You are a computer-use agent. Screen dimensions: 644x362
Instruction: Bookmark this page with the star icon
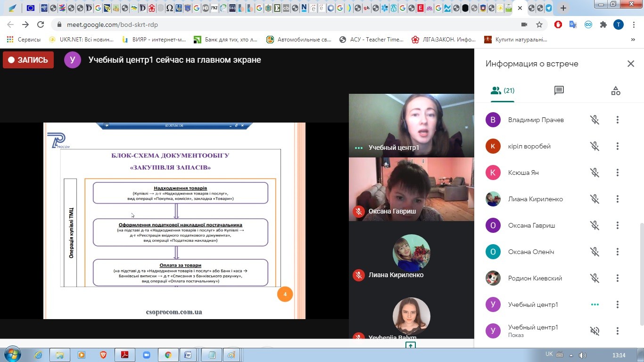[539, 25]
